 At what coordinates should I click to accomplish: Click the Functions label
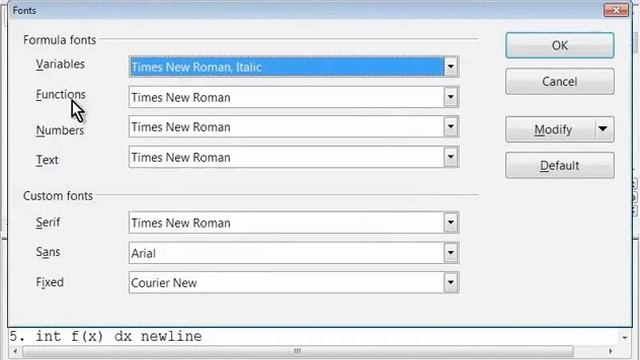pos(61,95)
